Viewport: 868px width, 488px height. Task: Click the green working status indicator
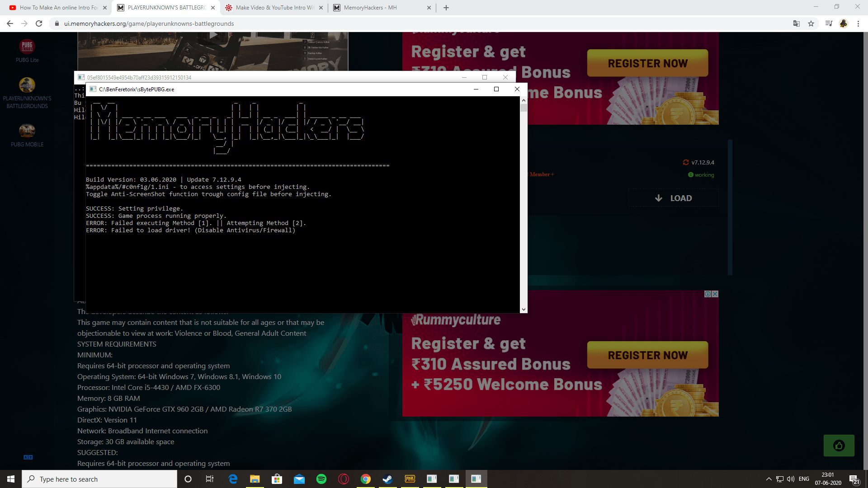[701, 175]
